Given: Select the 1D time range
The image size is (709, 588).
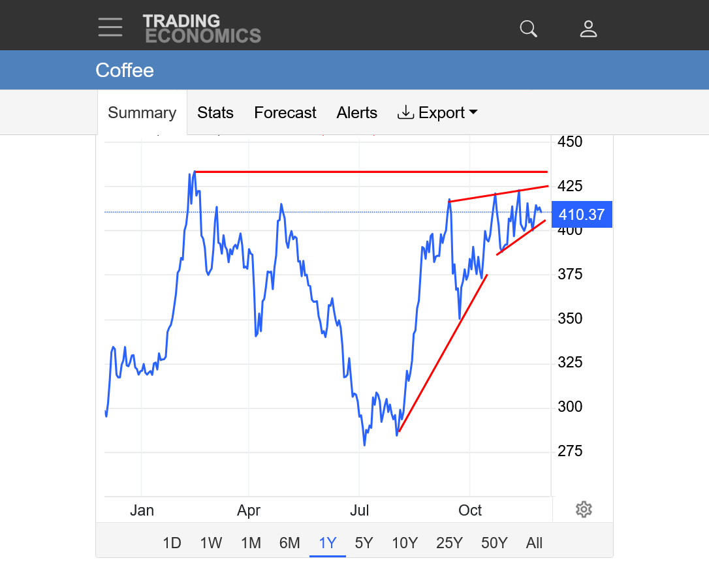Looking at the screenshot, I should point(172,543).
